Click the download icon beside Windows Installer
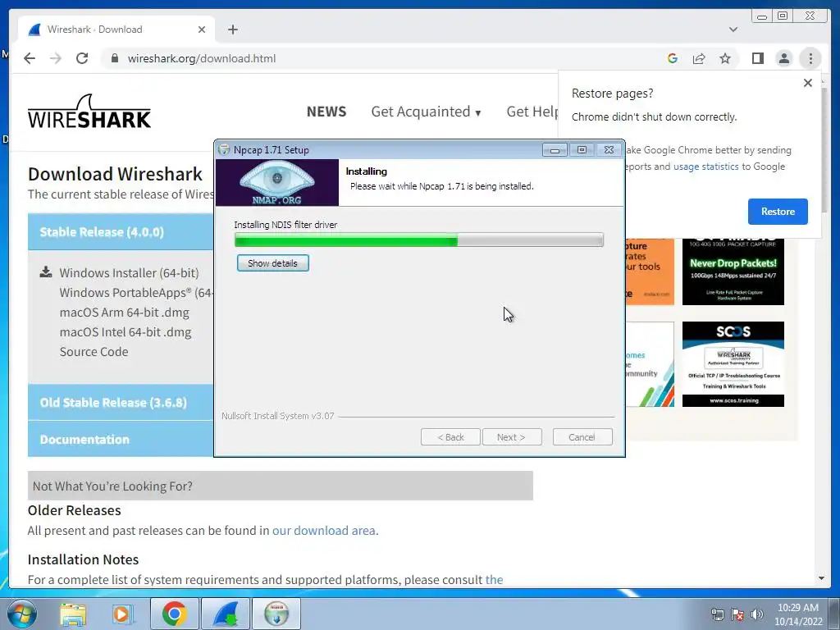840x630 pixels. [46, 272]
